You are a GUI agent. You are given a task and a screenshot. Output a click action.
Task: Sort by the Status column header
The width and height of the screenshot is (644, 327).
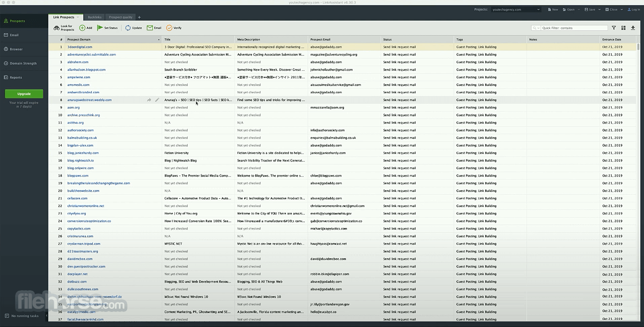tap(417, 39)
